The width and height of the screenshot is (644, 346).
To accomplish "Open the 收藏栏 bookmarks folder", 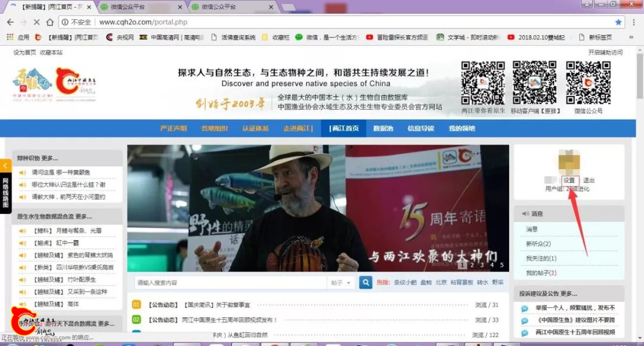I will click(276, 38).
